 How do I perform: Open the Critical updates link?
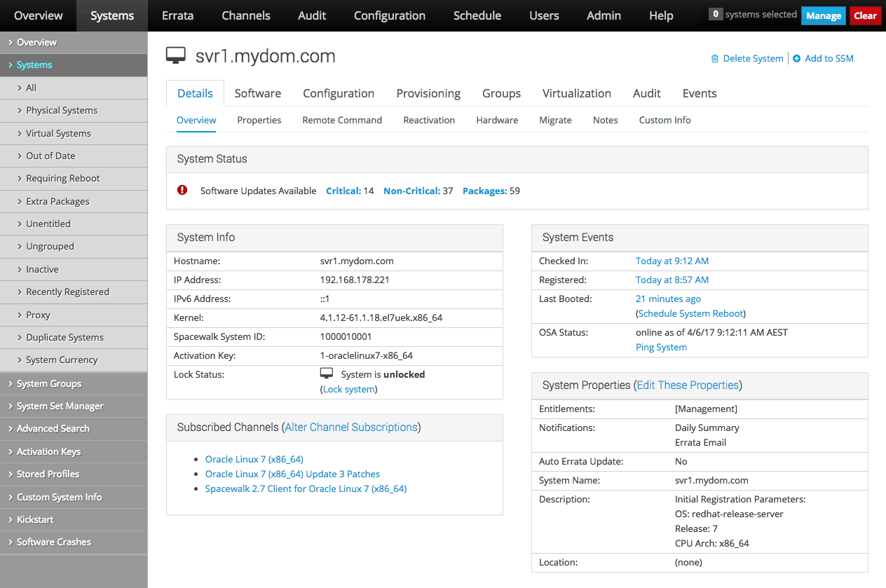click(x=343, y=191)
